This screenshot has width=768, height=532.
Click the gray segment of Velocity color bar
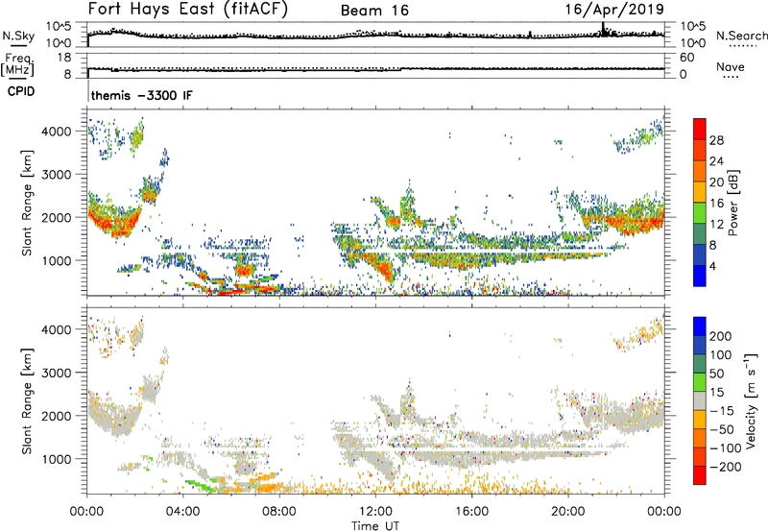point(700,401)
